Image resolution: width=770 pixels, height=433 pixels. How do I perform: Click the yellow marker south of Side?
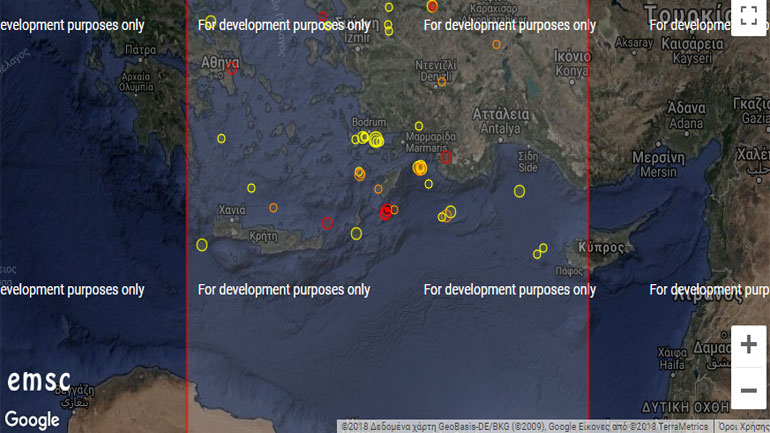click(519, 191)
